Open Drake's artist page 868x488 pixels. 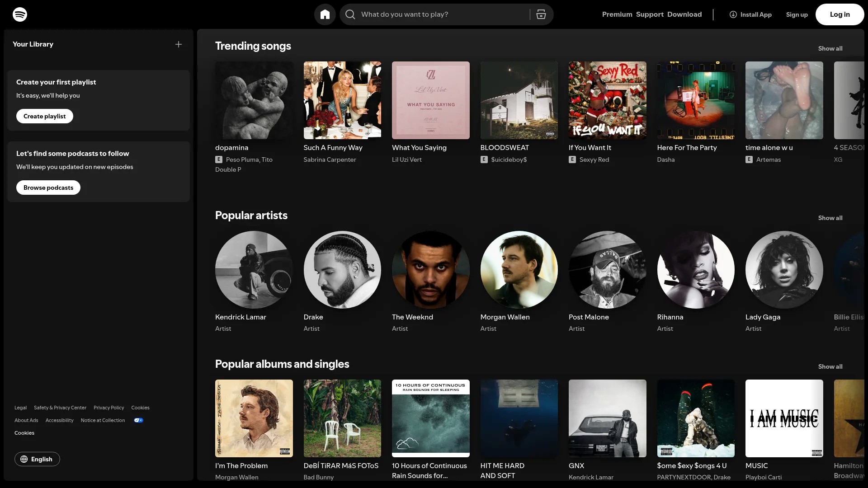click(342, 270)
